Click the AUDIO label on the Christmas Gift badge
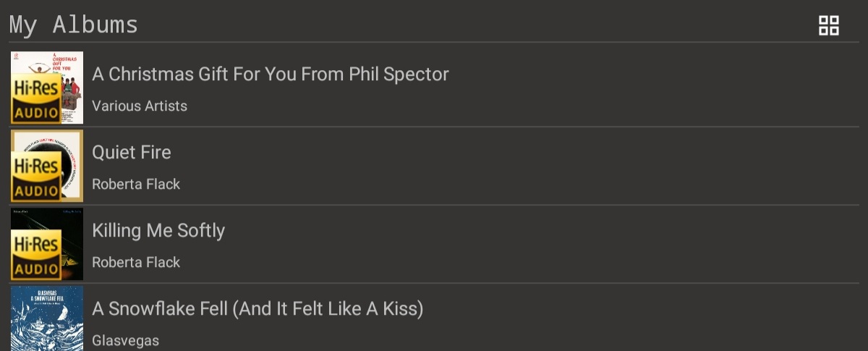The width and height of the screenshot is (868, 351). point(36,113)
